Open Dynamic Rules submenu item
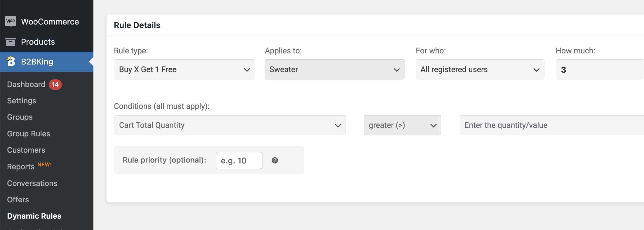644x230 pixels. (x=34, y=216)
